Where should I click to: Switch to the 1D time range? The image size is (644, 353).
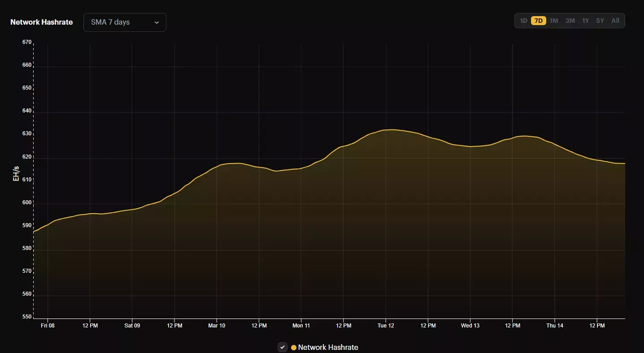click(523, 21)
